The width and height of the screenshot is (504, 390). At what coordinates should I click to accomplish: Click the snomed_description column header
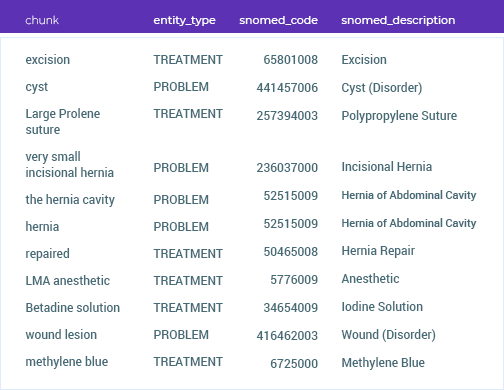click(x=398, y=20)
